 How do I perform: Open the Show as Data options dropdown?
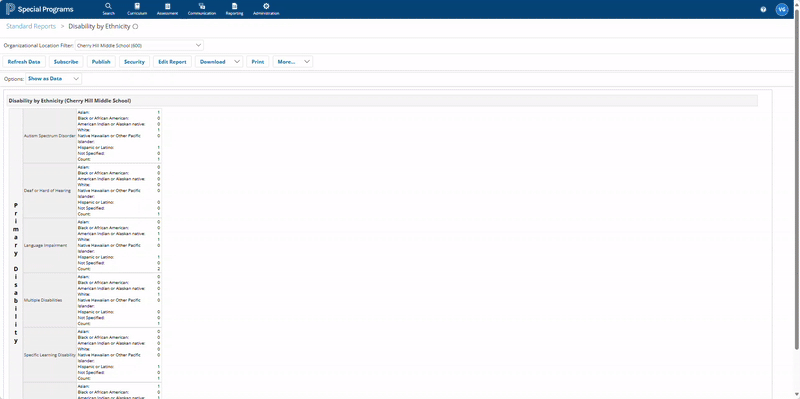tap(54, 79)
